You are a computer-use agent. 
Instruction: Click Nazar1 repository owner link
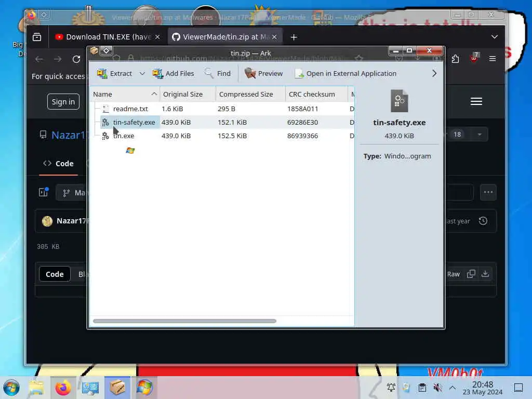tap(69, 135)
